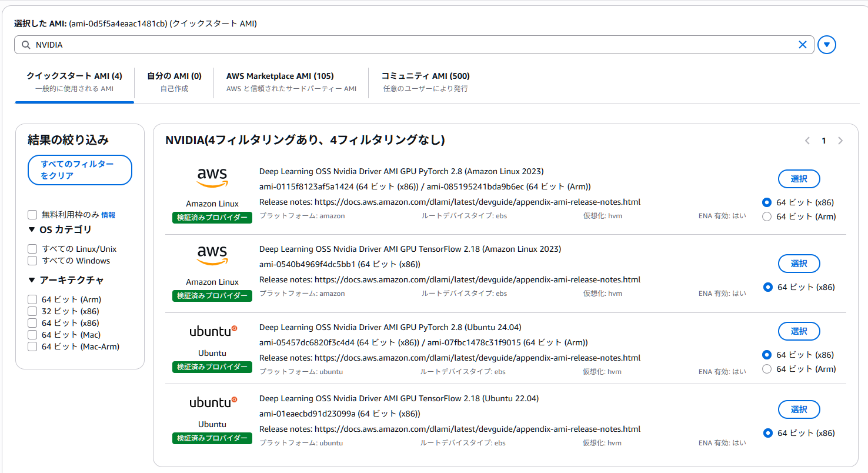The width and height of the screenshot is (868, 473).
Task: Click Ubuntu logo of TensorFlow 2.18 Ubuntu 22.04 AMI
Action: pos(213,402)
